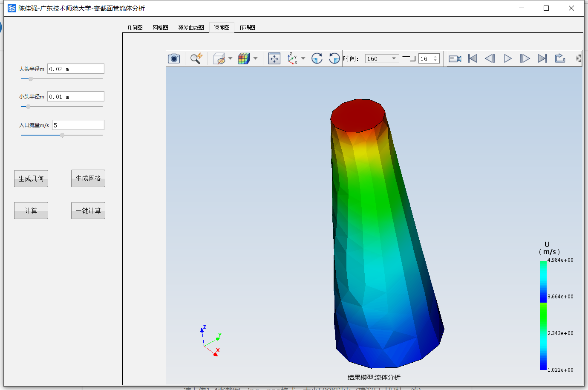Screen dimensions: 588x390
Task: Activate the quick zoom magnifier tool
Action: [x=196, y=58]
